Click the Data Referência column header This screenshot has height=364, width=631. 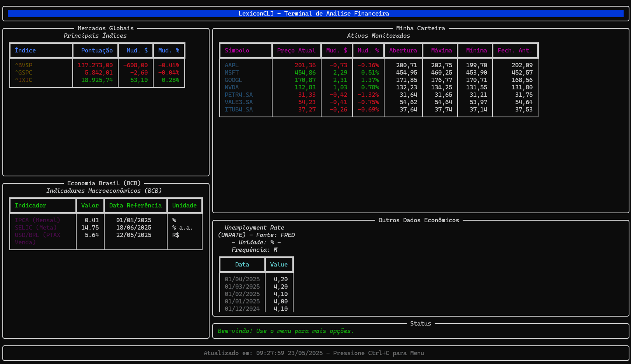pyautogui.click(x=135, y=206)
